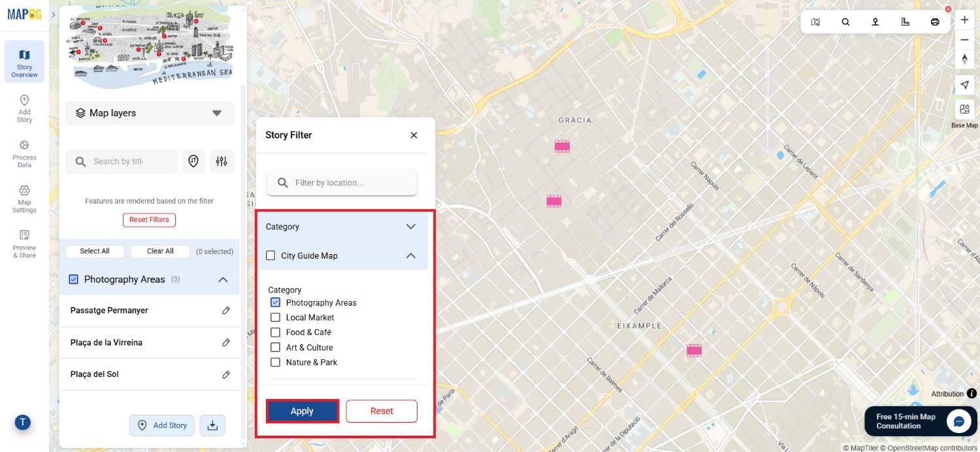Click the pink marker near Gràcia label
Viewport: 980px width, 452px height.
point(562,146)
